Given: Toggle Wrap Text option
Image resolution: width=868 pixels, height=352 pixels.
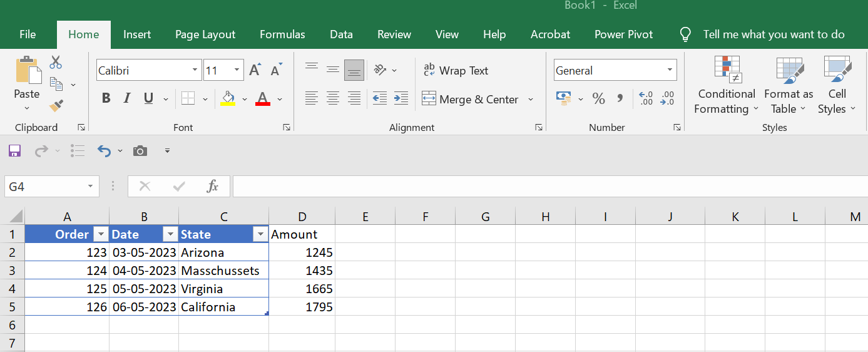Looking at the screenshot, I should (456, 70).
